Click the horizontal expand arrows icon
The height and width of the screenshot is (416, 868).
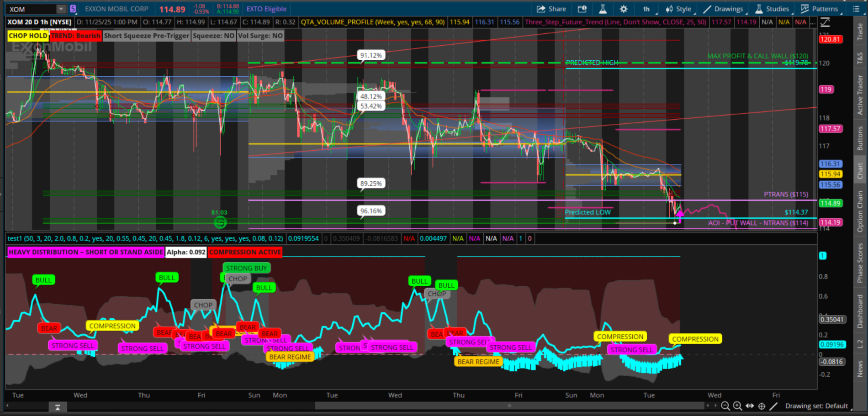pos(750,406)
